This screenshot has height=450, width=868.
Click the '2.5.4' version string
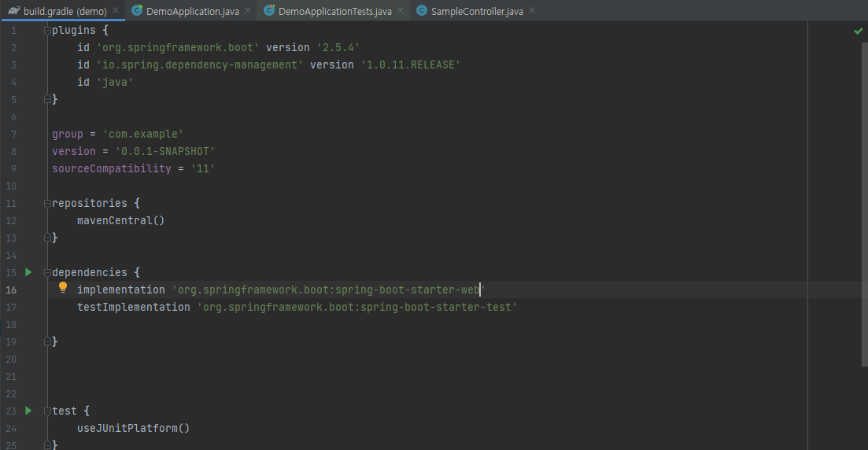(x=338, y=48)
